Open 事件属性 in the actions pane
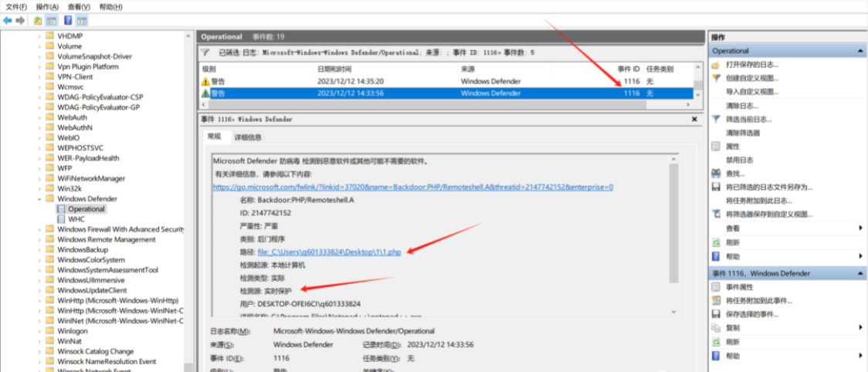 pos(739,287)
